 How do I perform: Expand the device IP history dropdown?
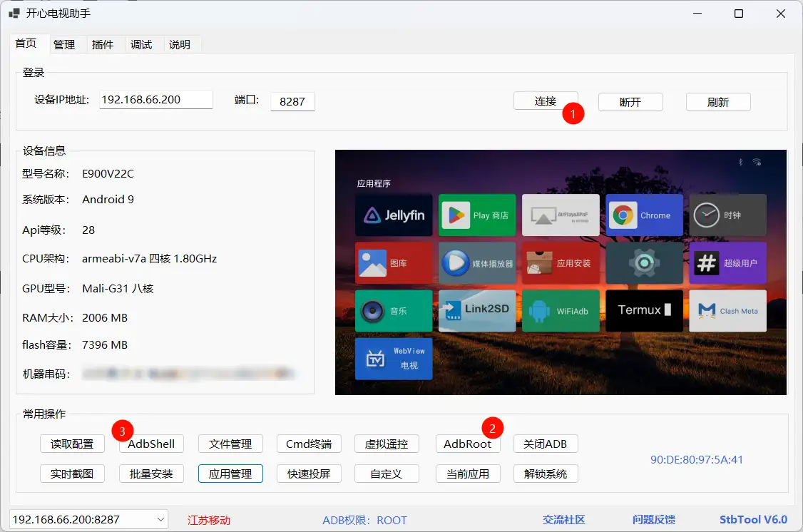tap(160, 519)
